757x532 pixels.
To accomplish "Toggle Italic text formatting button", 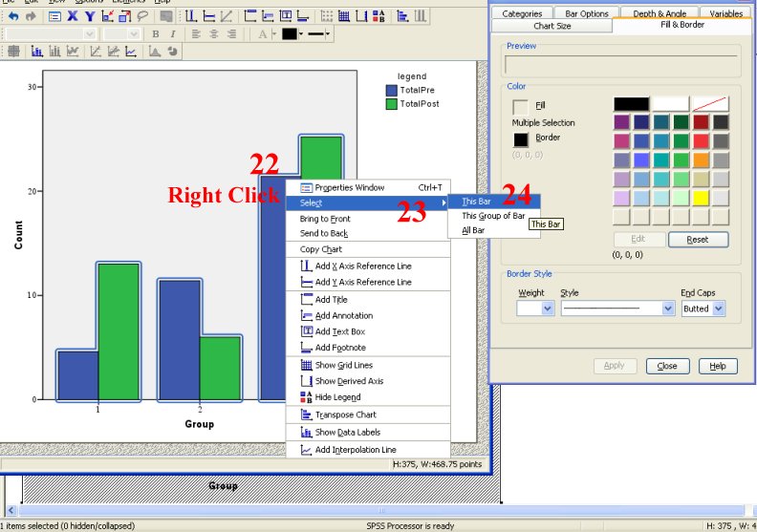I will 173,34.
